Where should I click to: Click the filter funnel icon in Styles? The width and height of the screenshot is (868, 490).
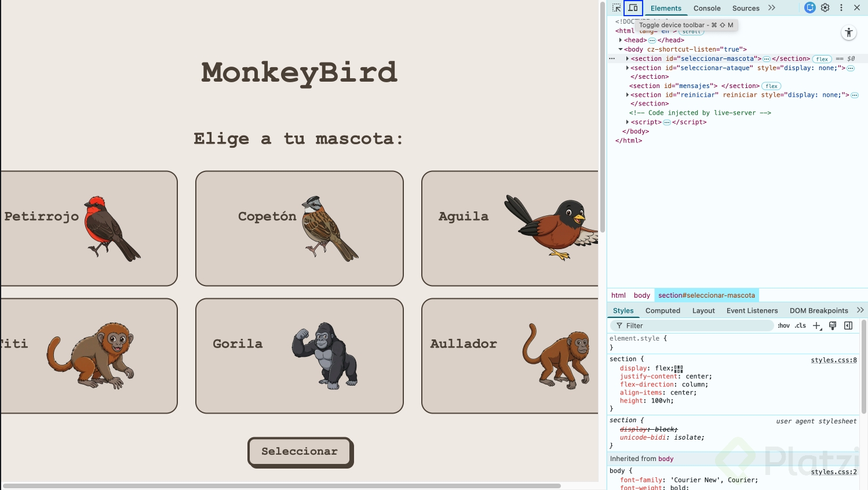(x=619, y=326)
